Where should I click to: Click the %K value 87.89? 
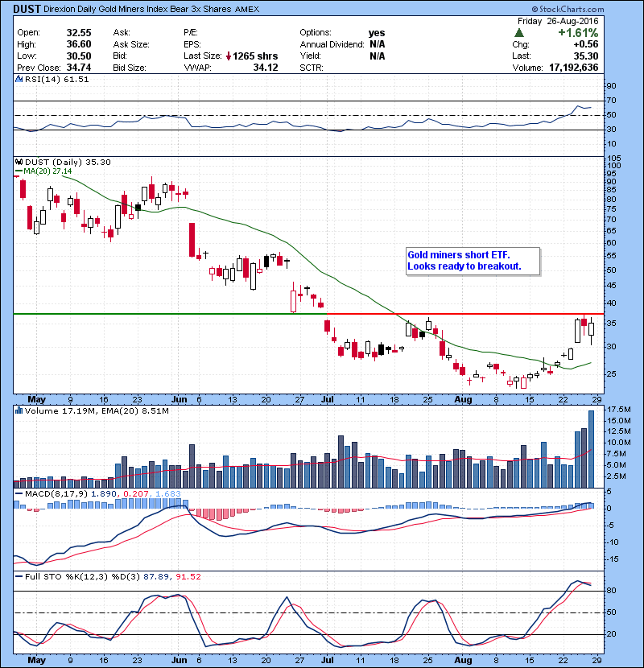[155, 576]
